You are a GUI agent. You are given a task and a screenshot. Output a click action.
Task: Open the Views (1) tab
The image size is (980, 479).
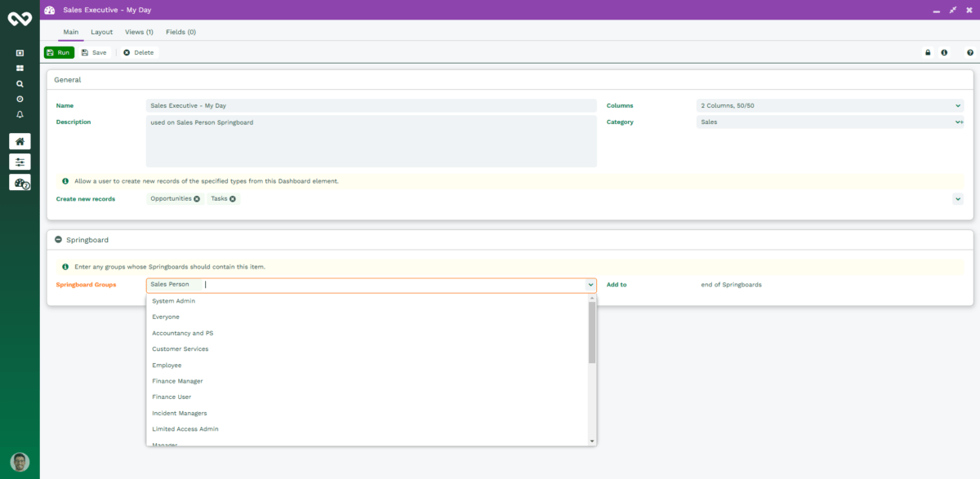coord(138,32)
